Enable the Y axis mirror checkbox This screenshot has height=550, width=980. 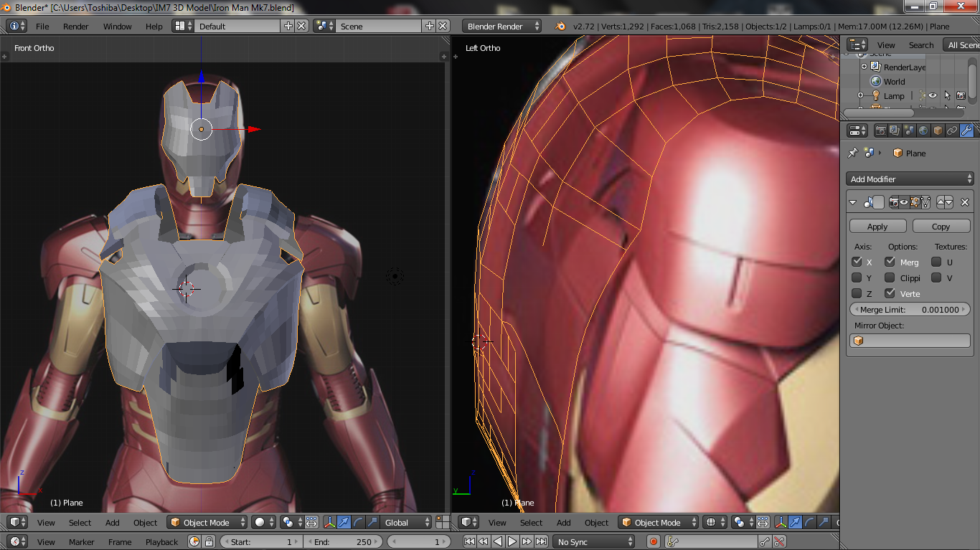coord(857,278)
